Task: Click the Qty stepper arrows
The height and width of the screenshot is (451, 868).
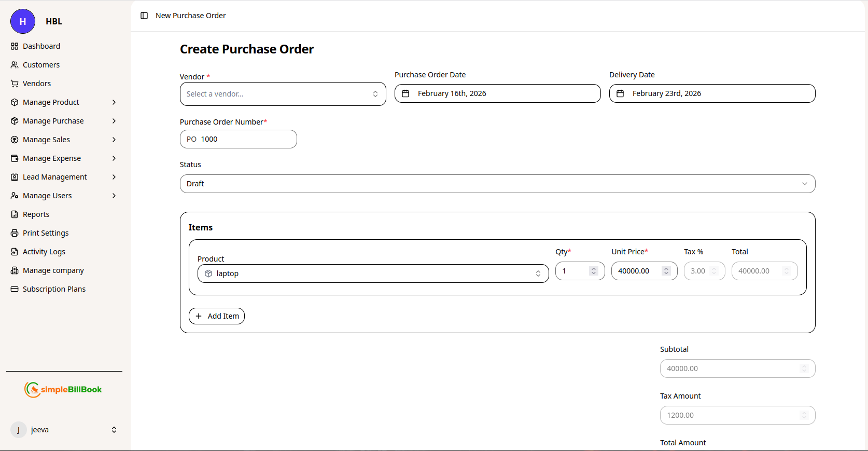Action: [594, 271]
